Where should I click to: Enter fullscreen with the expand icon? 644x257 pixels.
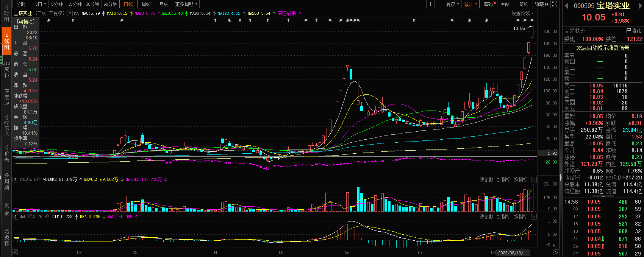pos(555,4)
